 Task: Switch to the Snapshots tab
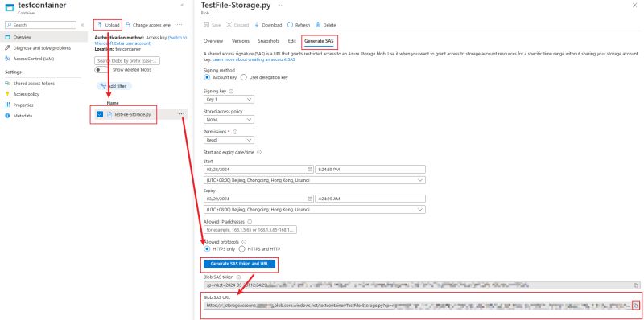point(269,41)
